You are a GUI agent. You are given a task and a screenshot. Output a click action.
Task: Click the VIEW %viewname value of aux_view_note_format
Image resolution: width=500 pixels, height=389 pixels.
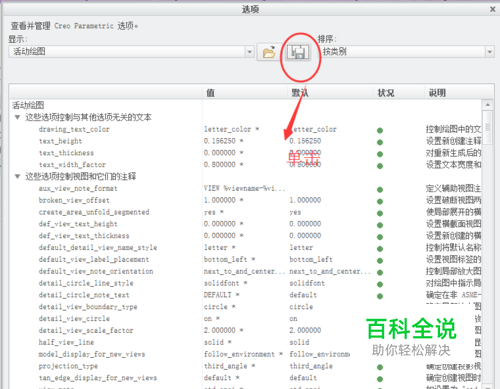tap(244, 188)
